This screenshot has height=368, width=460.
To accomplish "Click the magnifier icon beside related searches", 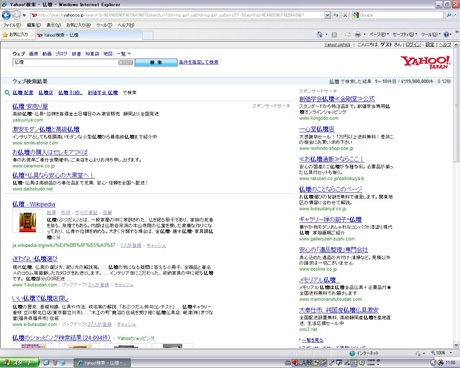I will click(7, 93).
